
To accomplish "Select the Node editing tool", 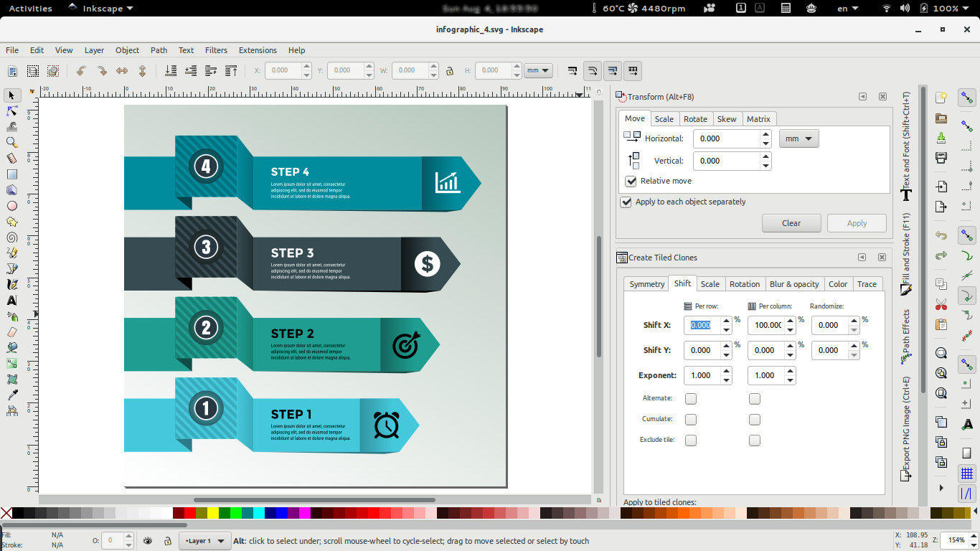I will coord(11,111).
